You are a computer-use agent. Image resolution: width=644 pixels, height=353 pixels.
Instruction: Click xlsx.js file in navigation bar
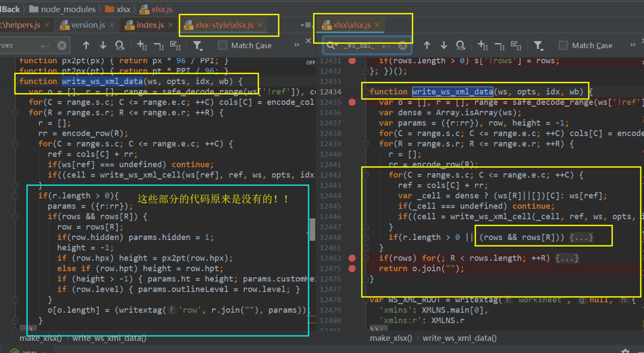tap(156, 9)
